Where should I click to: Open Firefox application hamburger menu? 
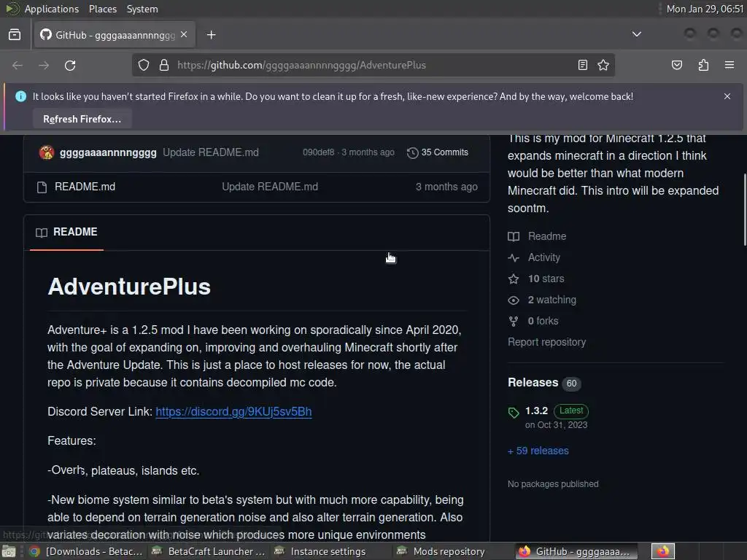(x=729, y=65)
